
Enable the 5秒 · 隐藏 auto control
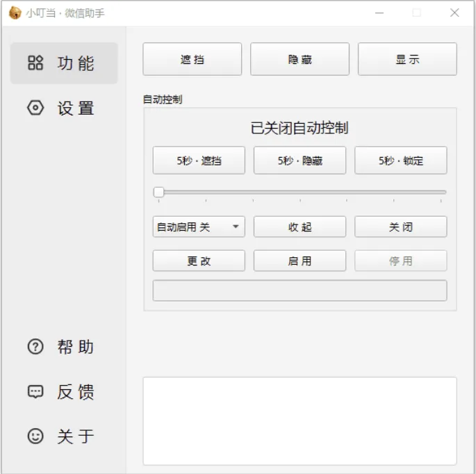tap(299, 161)
